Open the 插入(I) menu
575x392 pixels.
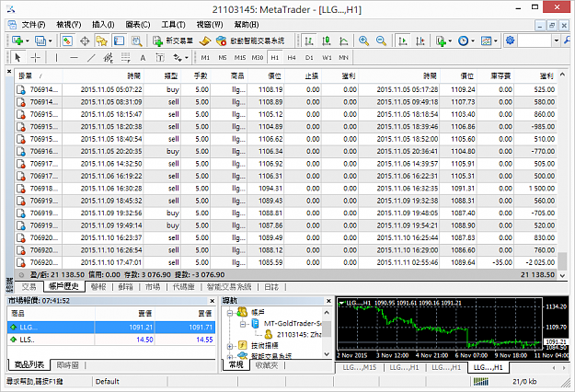tap(103, 25)
